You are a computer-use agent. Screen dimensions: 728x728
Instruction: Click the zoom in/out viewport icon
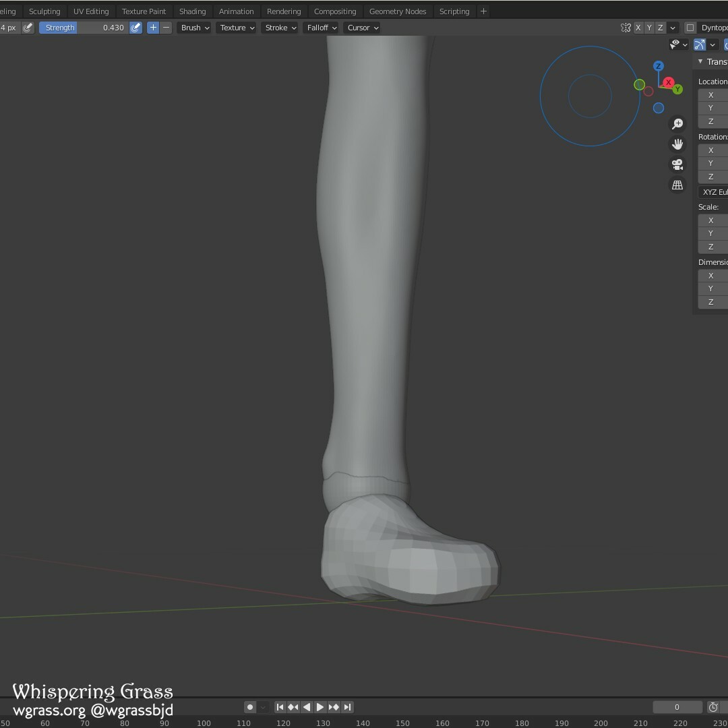pyautogui.click(x=677, y=123)
